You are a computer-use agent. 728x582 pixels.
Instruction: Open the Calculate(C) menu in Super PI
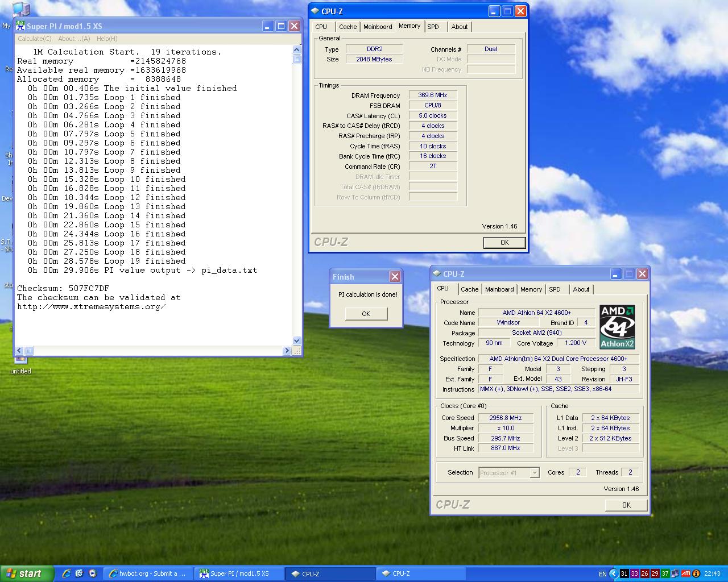click(34, 39)
